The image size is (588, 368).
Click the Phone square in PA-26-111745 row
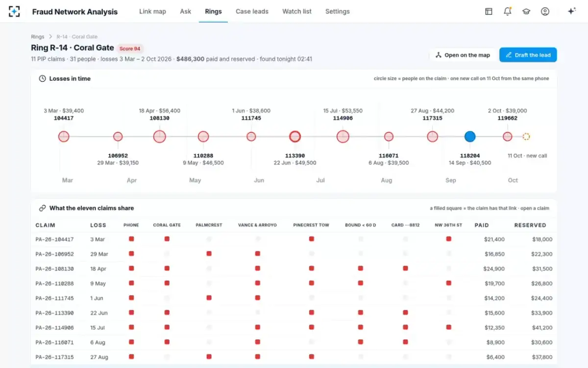[131, 298]
